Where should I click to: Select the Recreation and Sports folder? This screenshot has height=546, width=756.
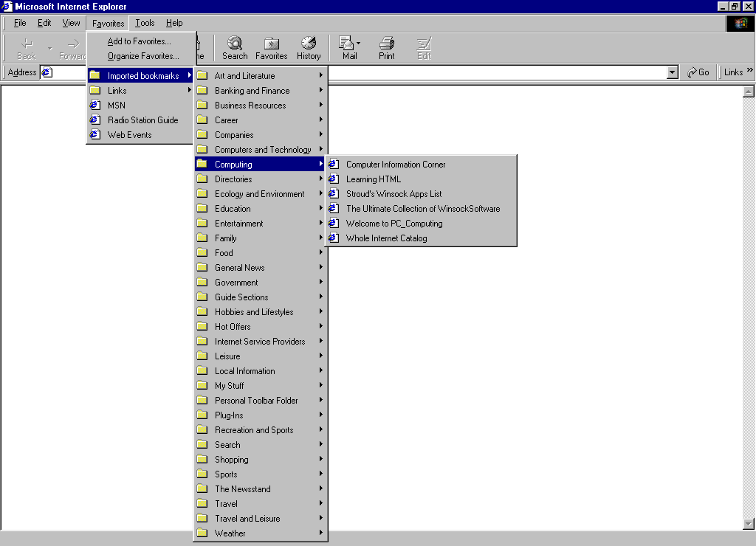261,430
